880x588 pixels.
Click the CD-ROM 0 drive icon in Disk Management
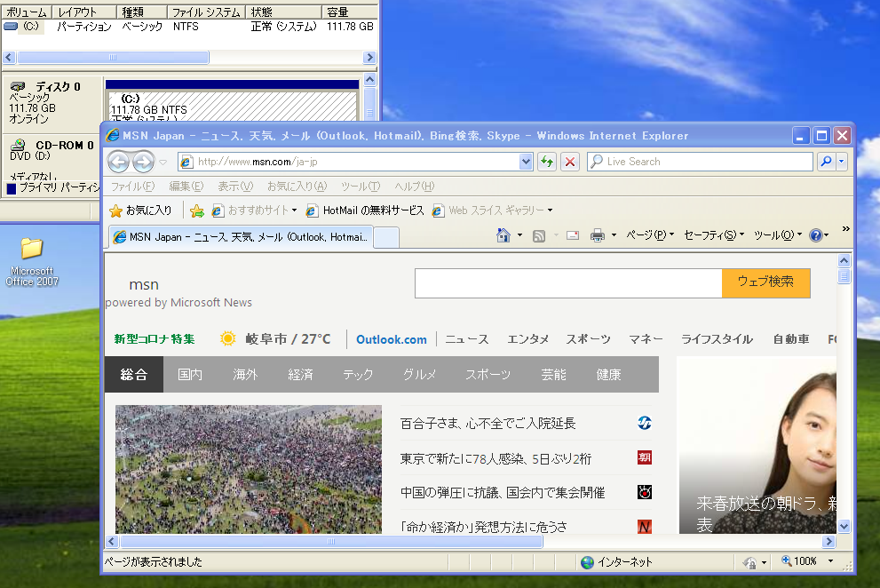(19, 146)
